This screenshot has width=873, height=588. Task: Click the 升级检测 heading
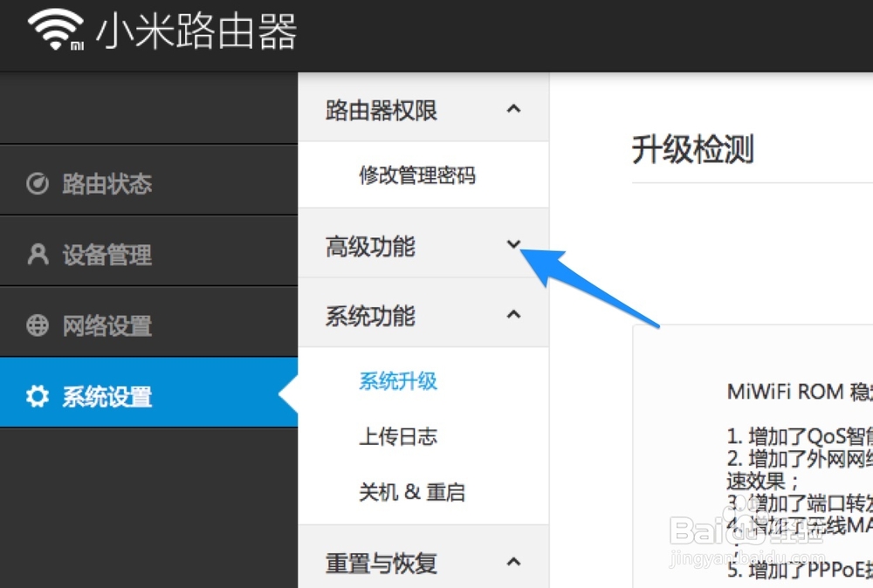[692, 150]
